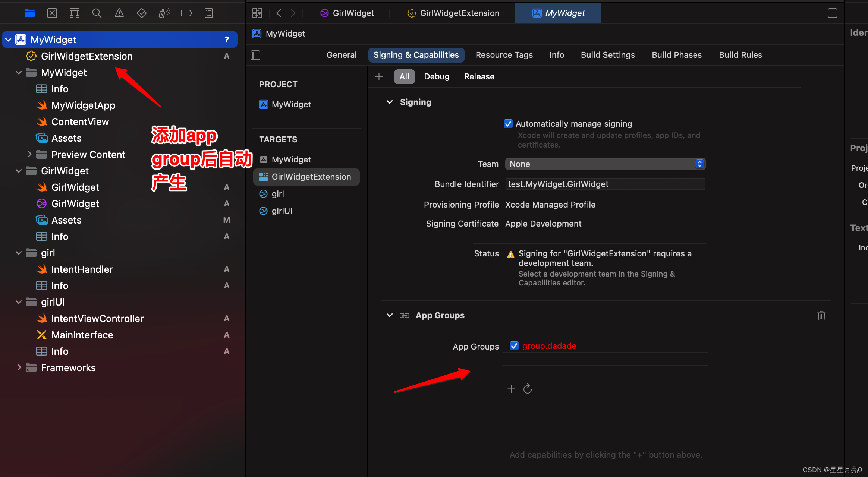The height and width of the screenshot is (477, 868).
Task: Go forward with the right chevron
Action: [x=293, y=13]
